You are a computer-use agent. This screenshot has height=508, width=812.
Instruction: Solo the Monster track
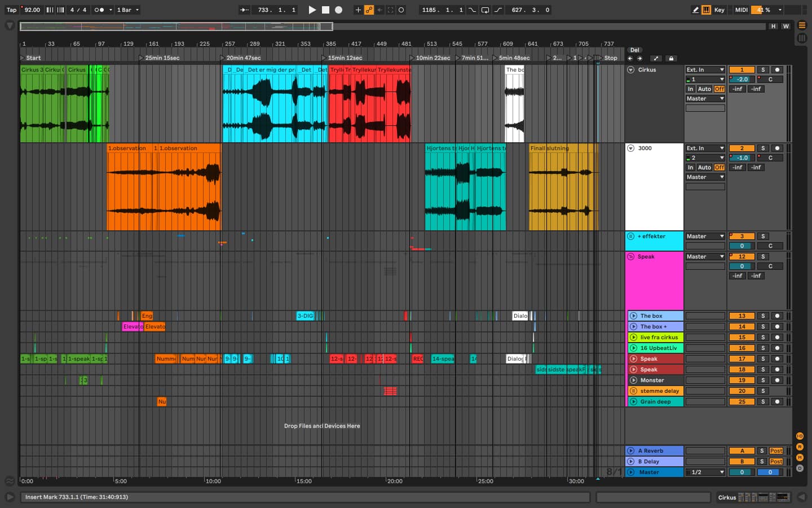763,380
